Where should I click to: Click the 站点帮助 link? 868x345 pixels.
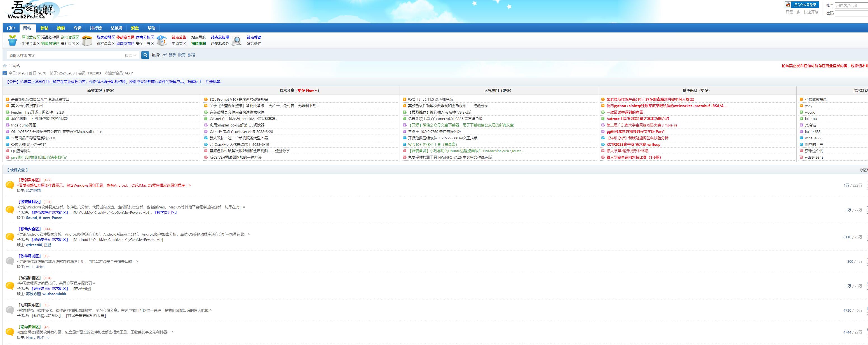tap(254, 37)
